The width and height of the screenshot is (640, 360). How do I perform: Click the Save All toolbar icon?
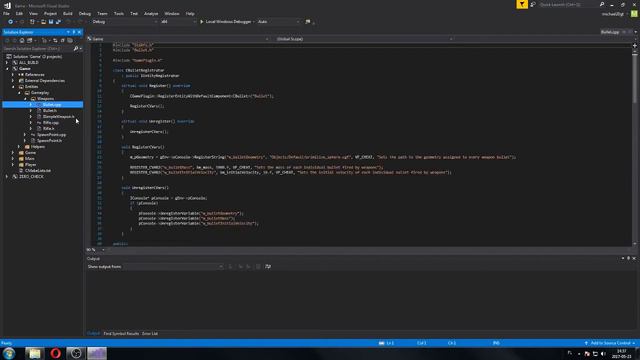pos(58,22)
